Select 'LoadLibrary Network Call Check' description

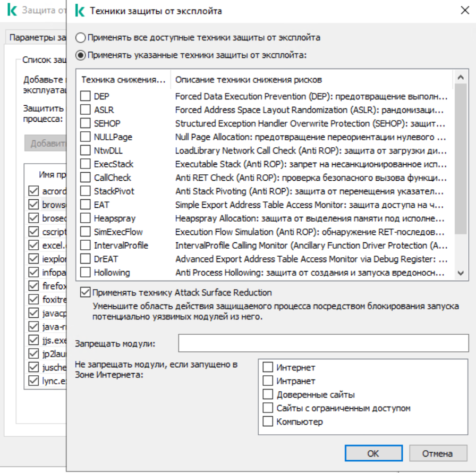coord(311,150)
